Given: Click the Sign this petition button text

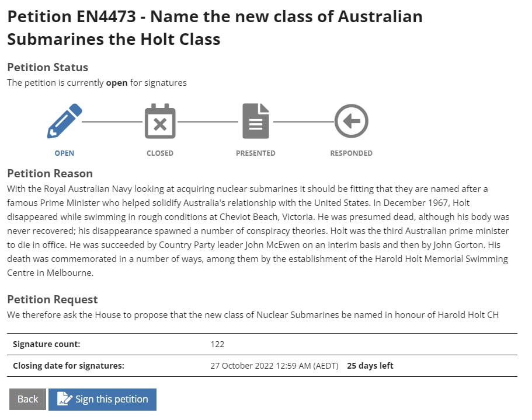Looking at the screenshot, I should click(112, 400).
